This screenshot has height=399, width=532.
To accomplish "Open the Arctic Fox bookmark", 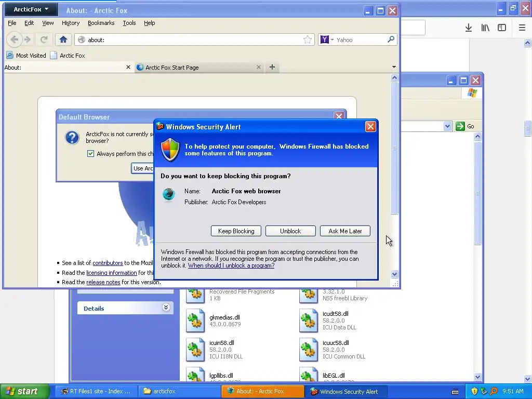I will tap(68, 55).
